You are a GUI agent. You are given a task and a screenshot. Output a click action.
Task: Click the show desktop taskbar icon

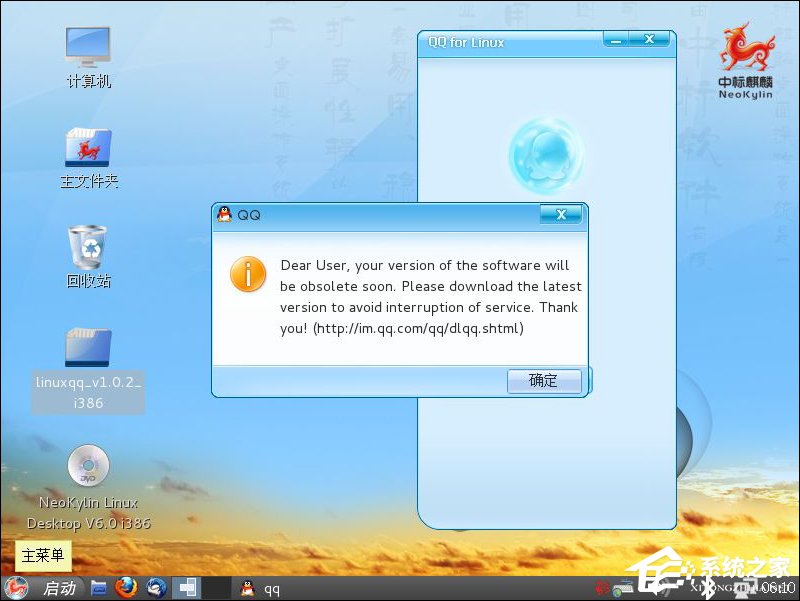click(x=187, y=588)
